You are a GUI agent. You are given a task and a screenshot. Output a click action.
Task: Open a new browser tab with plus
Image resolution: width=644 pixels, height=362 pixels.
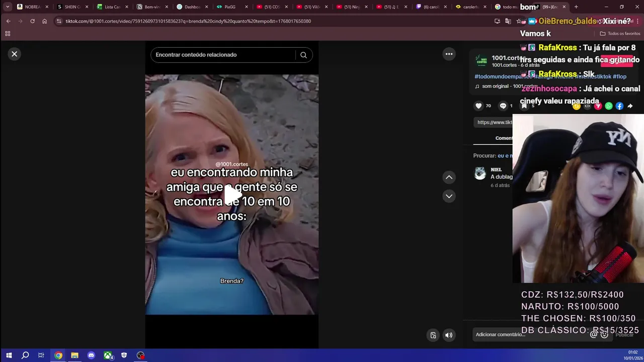point(576,7)
